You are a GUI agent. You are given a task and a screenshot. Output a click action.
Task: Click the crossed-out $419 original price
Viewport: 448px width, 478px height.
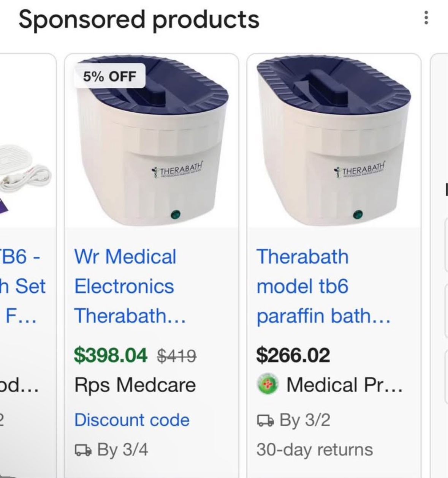(x=177, y=356)
